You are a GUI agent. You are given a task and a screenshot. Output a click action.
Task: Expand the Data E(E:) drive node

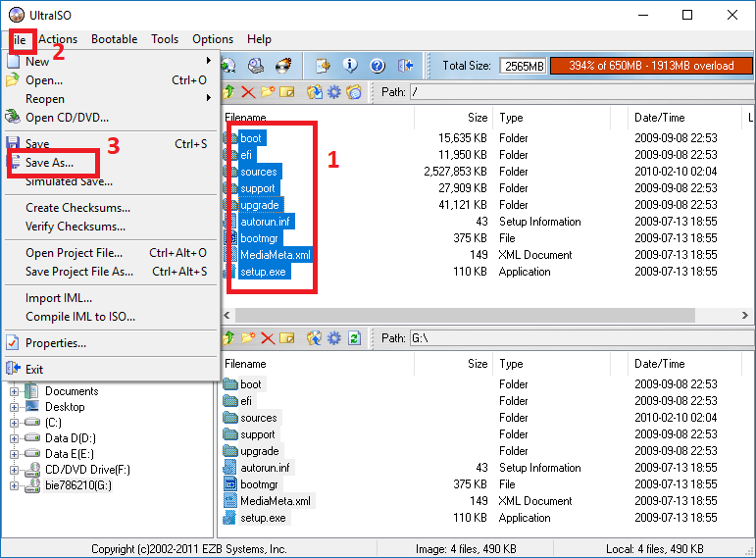(14, 454)
